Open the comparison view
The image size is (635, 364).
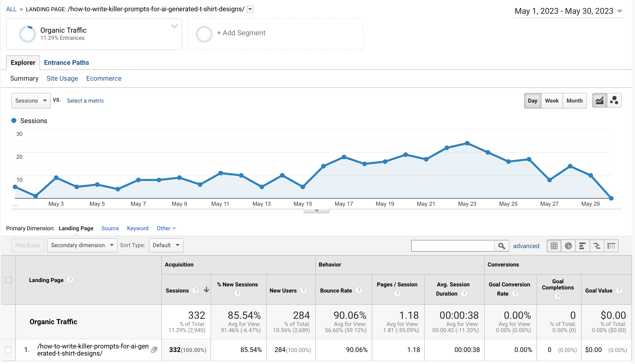click(x=597, y=246)
